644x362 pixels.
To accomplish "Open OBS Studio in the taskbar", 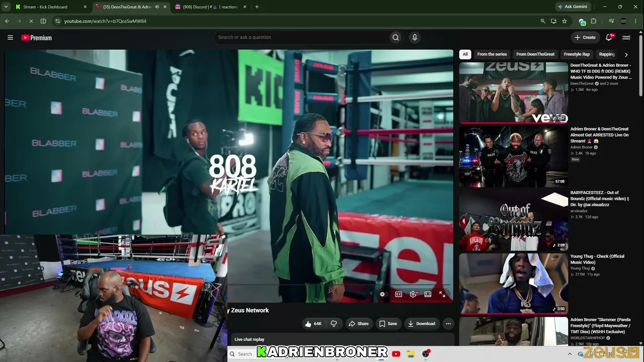I will pos(426,354).
